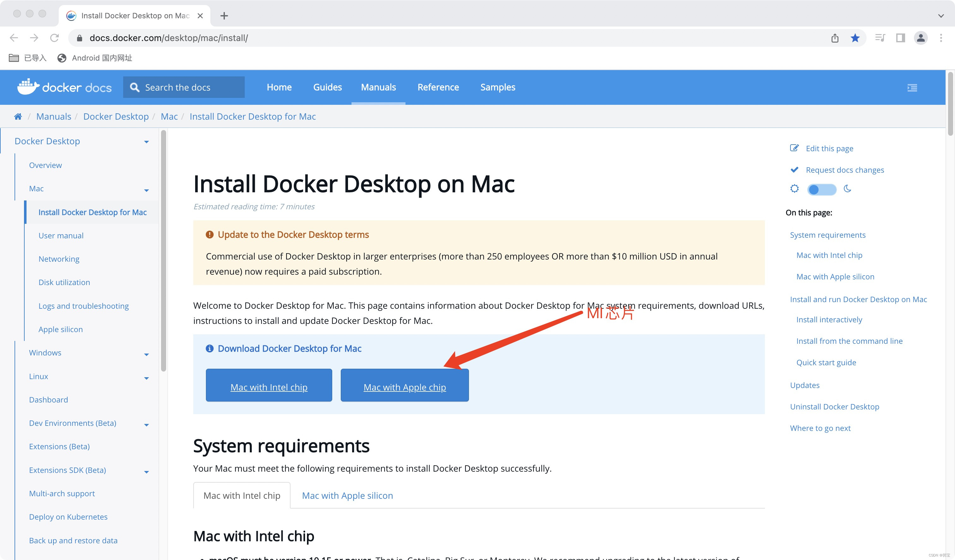Download Mac with Intel chip button
The width and height of the screenshot is (955, 560).
pyautogui.click(x=269, y=385)
